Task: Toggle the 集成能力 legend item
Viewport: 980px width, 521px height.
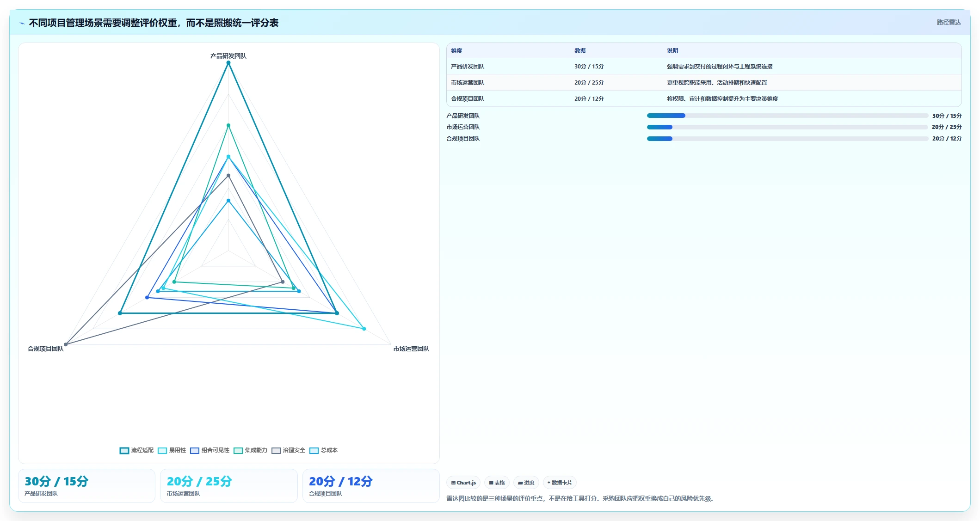Action: [x=251, y=451]
